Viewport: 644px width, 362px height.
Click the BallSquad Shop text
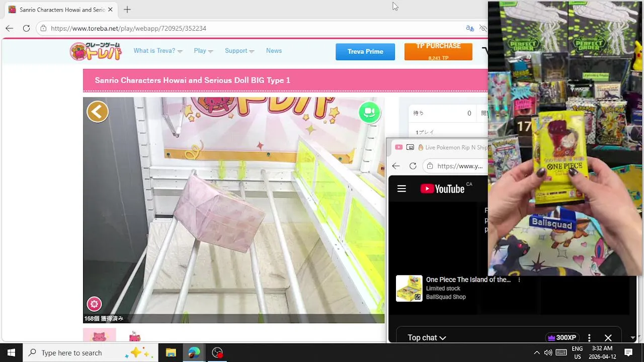pyautogui.click(x=446, y=297)
